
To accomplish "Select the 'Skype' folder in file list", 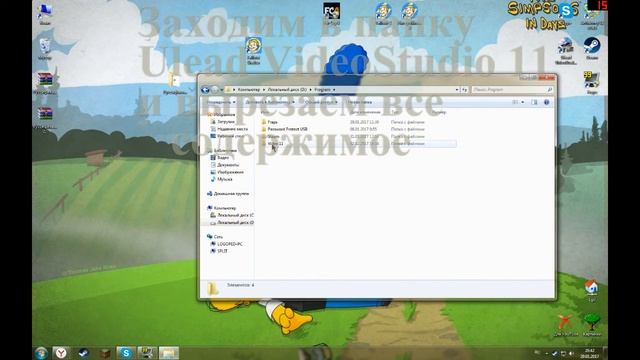I will coord(273,136).
